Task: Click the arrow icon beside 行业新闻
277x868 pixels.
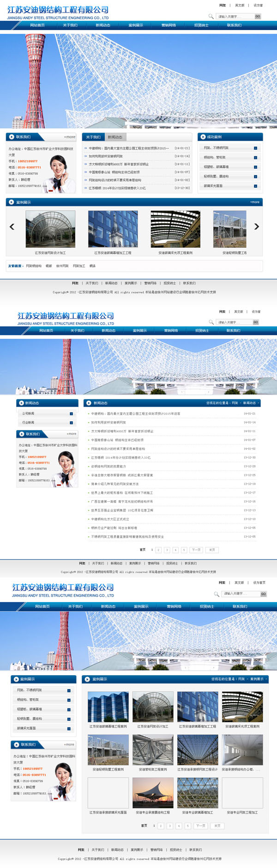Action: coord(71,423)
